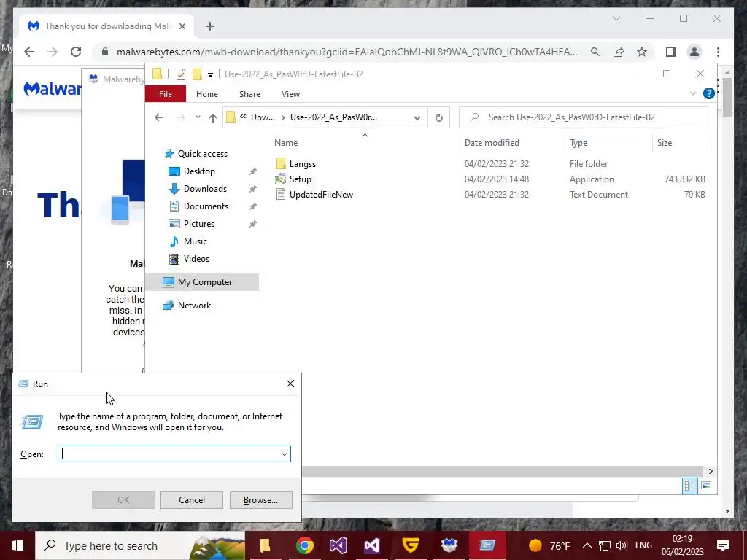Open Videos in navigation pane

[196, 259]
